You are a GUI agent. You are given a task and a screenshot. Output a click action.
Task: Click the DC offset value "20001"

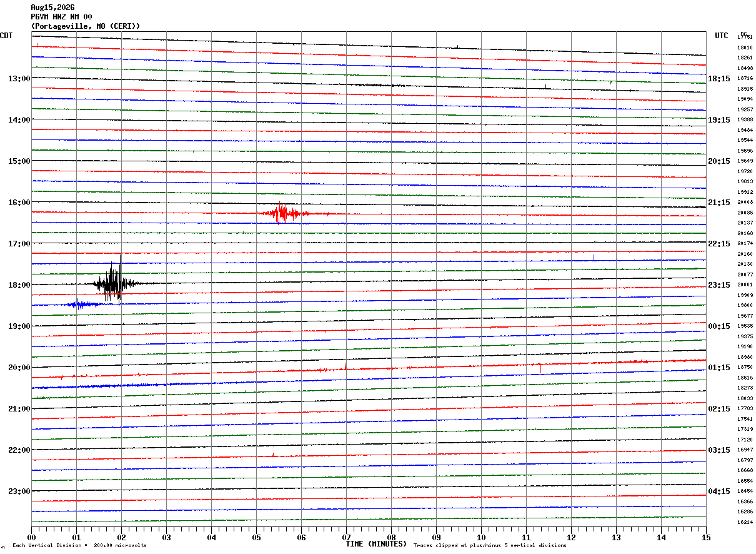point(745,285)
